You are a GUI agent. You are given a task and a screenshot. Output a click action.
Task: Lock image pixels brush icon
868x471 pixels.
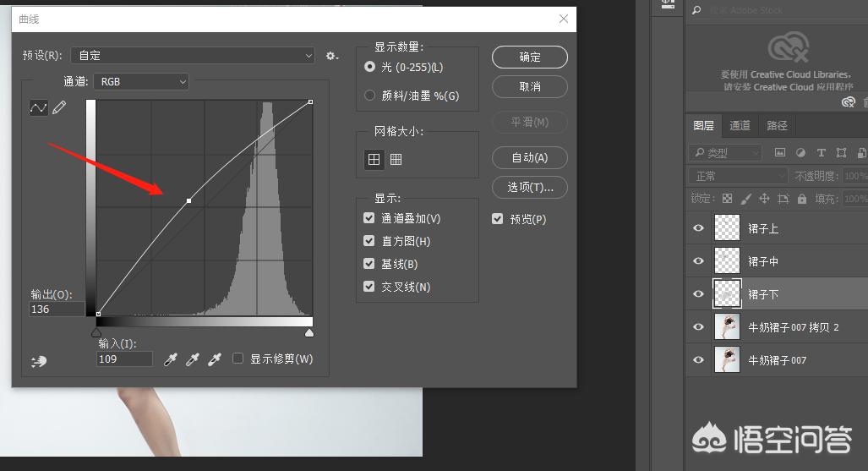pyautogui.click(x=745, y=199)
